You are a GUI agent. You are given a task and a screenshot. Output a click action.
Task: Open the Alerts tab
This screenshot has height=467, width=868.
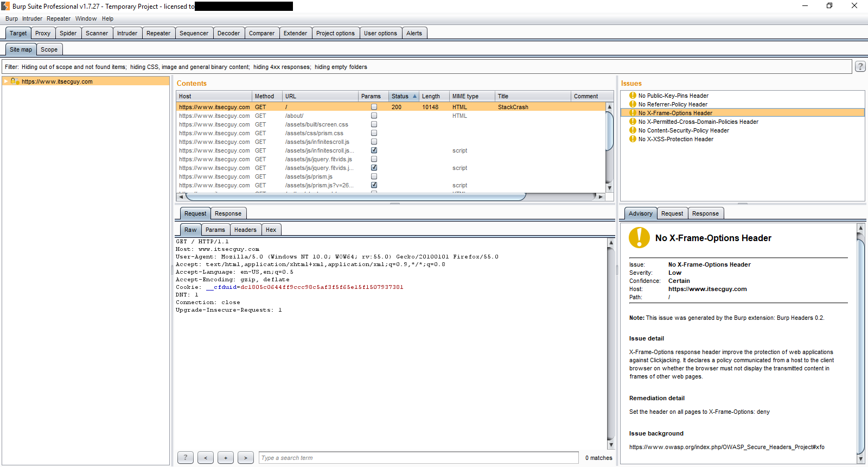[x=414, y=33]
